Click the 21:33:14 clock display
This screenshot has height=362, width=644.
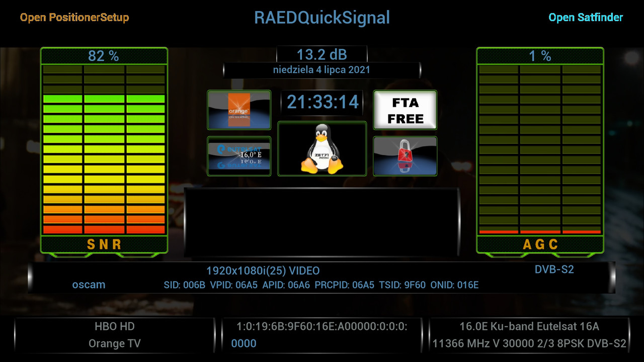coord(323,102)
